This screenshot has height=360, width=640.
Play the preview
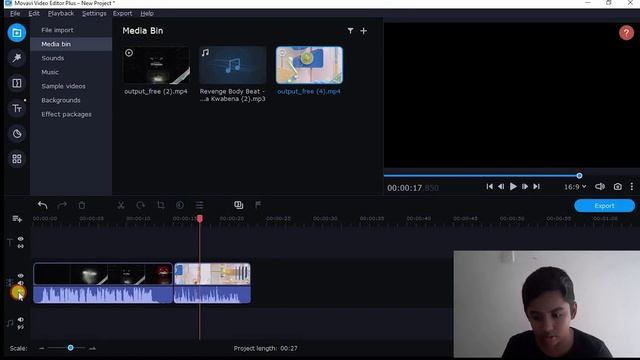click(513, 187)
